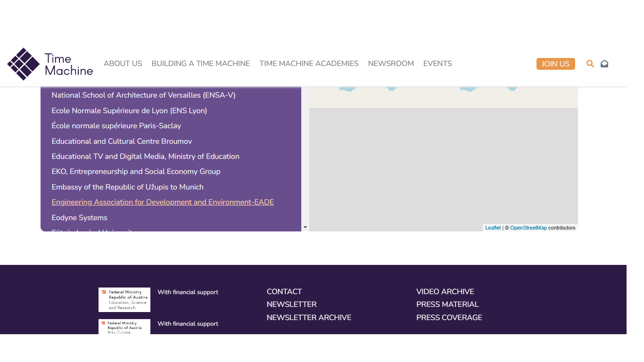Viewport: 644px width, 362px height.
Task: Select Embassy of the Republic of Užupis
Action: pos(127,187)
